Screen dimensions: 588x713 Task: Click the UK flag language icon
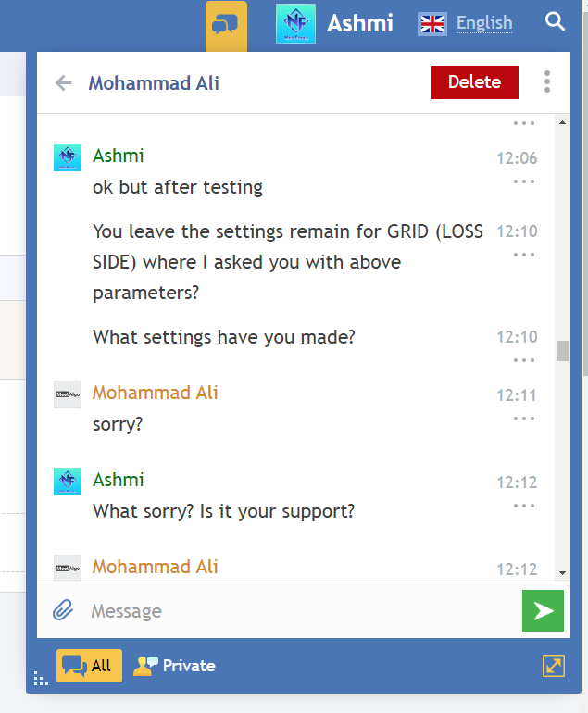coord(432,23)
